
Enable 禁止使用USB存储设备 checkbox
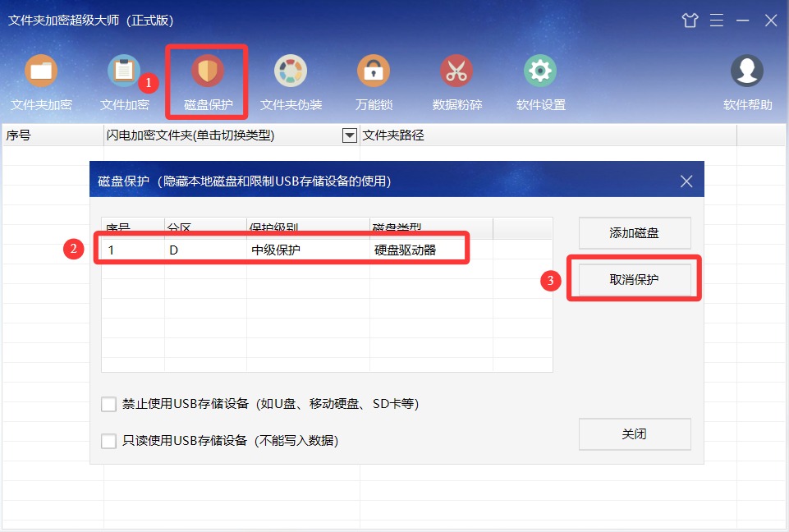(108, 404)
